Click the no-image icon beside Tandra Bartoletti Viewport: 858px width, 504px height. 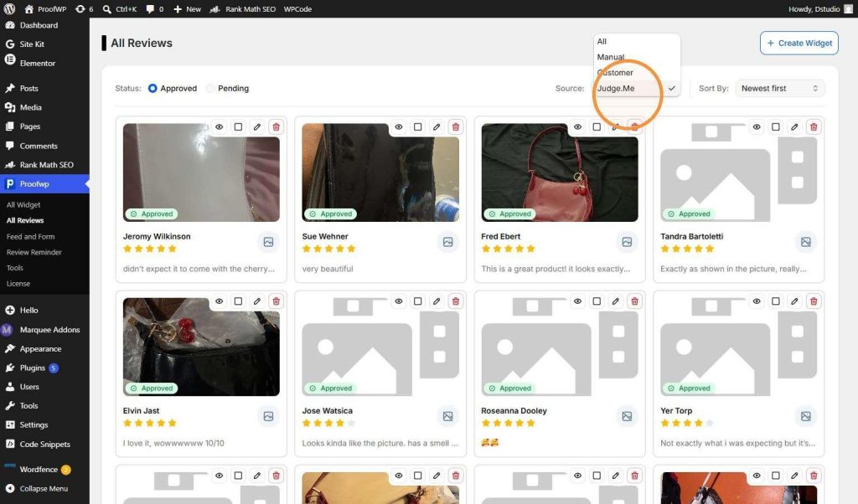806,242
